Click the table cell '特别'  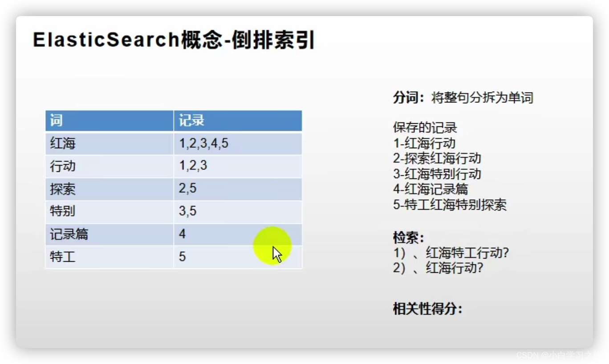[109, 212]
